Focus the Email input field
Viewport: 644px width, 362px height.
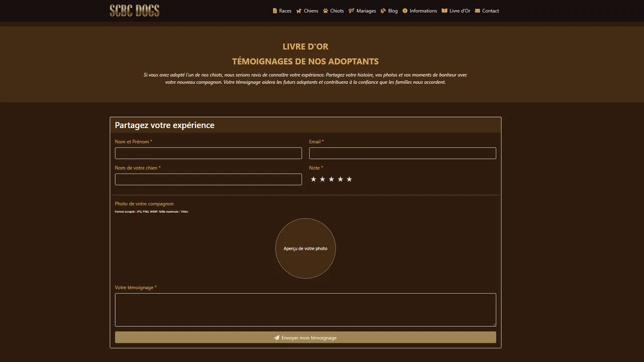click(403, 153)
